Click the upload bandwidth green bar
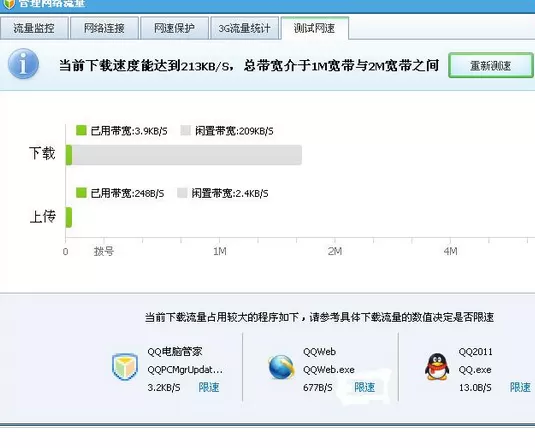This screenshot has height=448, width=535. click(69, 217)
